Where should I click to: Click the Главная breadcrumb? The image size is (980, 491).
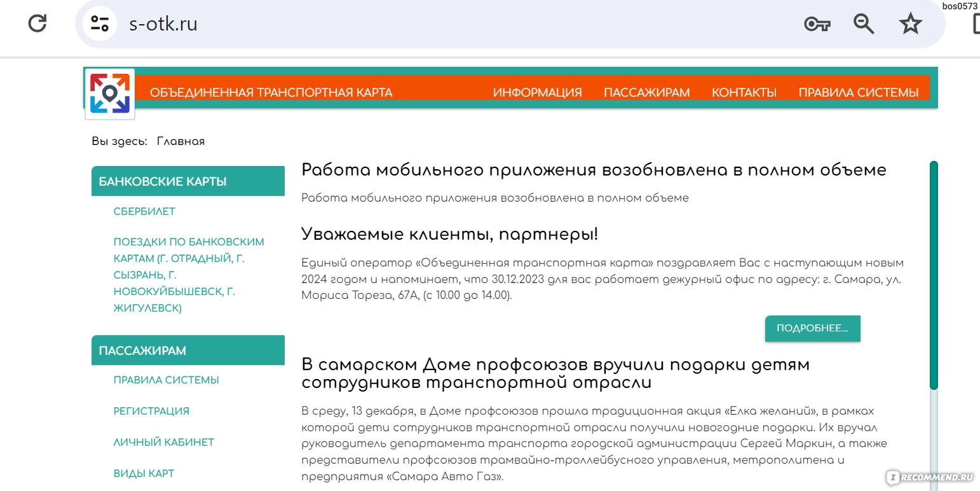[x=180, y=141]
